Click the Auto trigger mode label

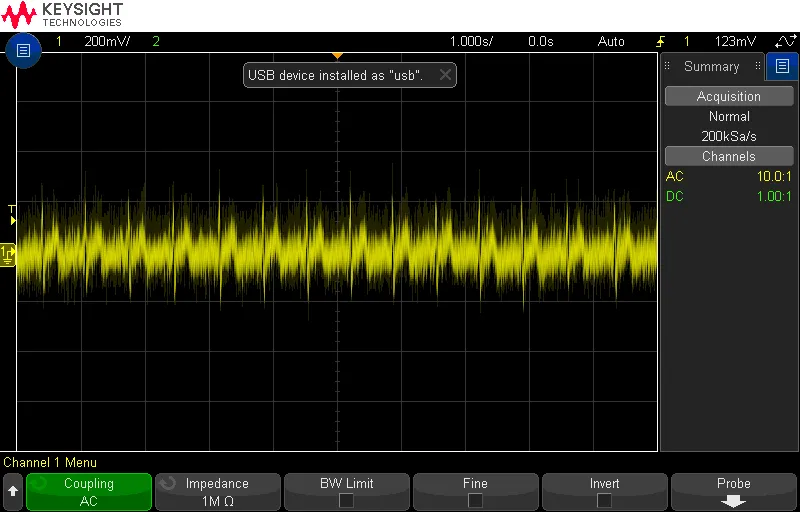point(611,42)
